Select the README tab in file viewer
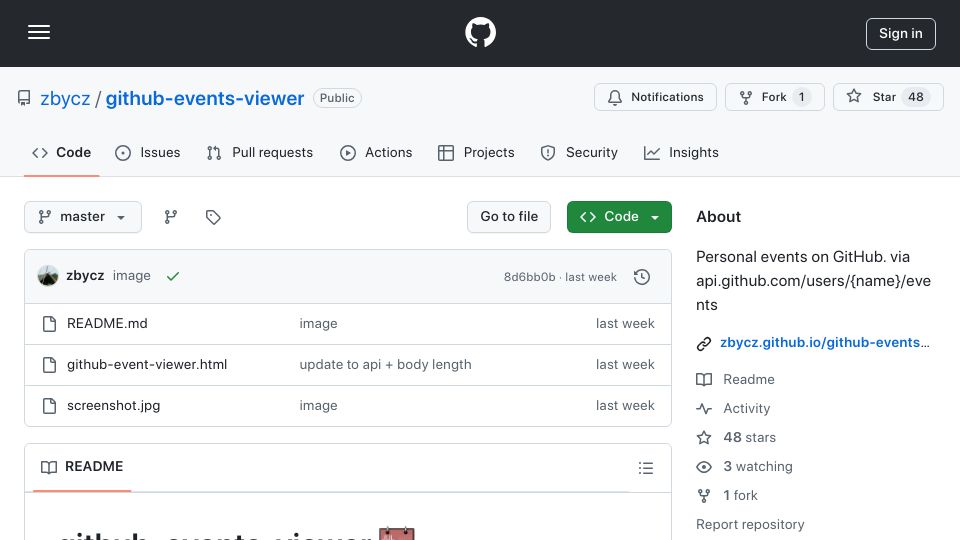Image resolution: width=960 pixels, height=540 pixels. (82, 467)
